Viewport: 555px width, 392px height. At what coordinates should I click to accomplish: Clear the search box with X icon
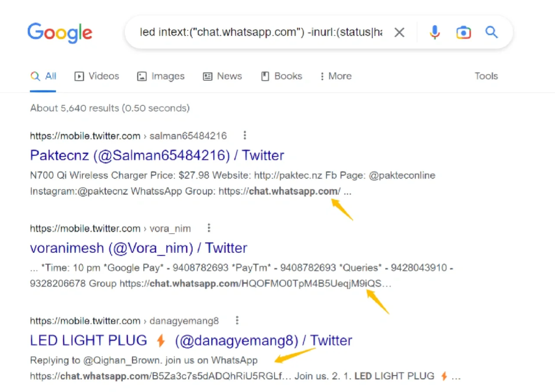(399, 33)
